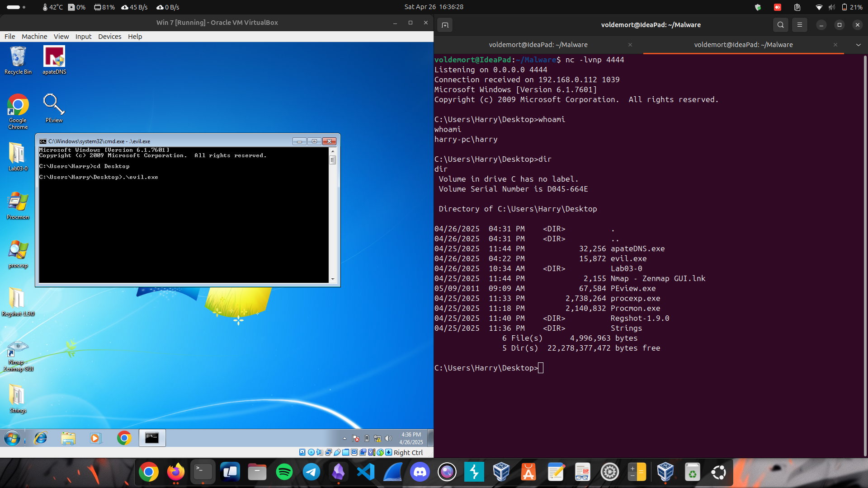
Task: Click the cmd window scrollbar up arrow
Action: coord(333,151)
